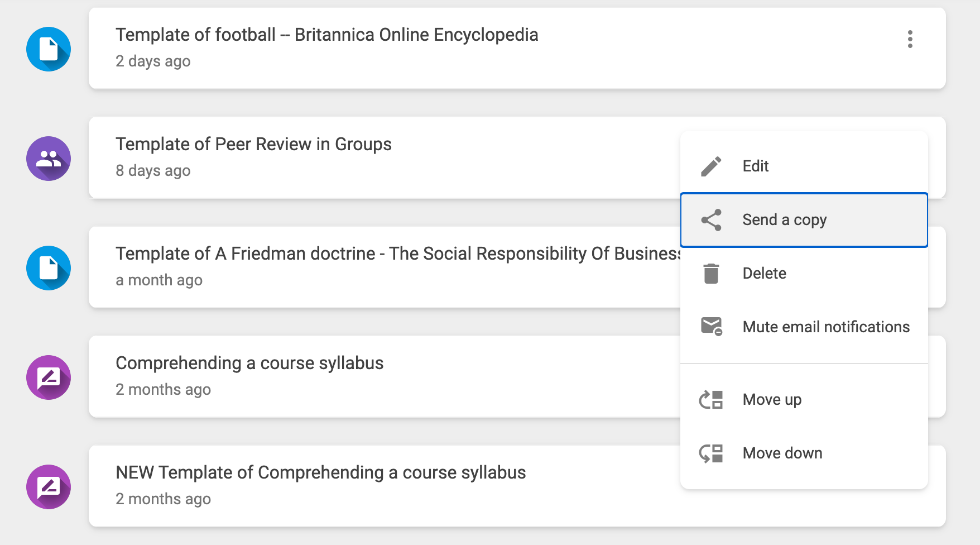
Task: Open Template of Peer Review in Groups
Action: click(253, 144)
